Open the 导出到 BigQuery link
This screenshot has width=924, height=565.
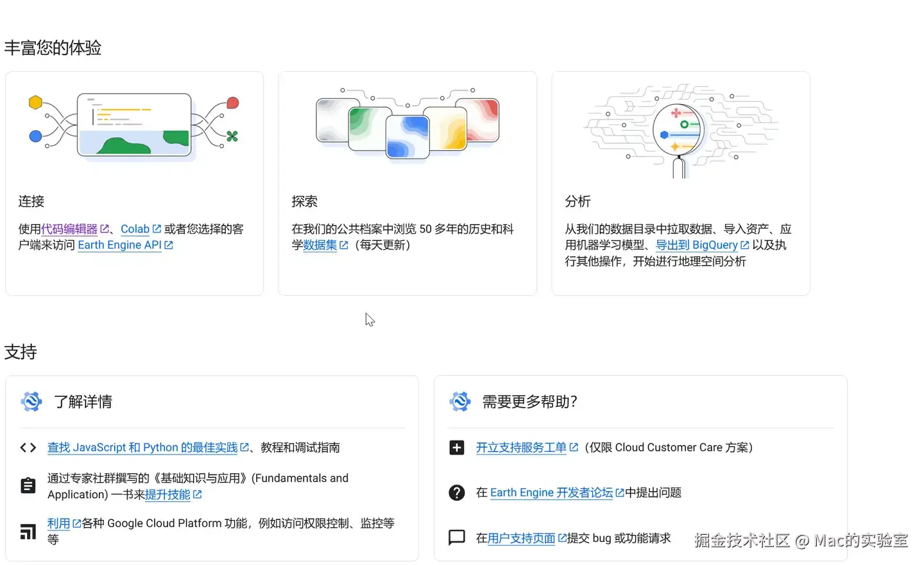pyautogui.click(x=696, y=245)
